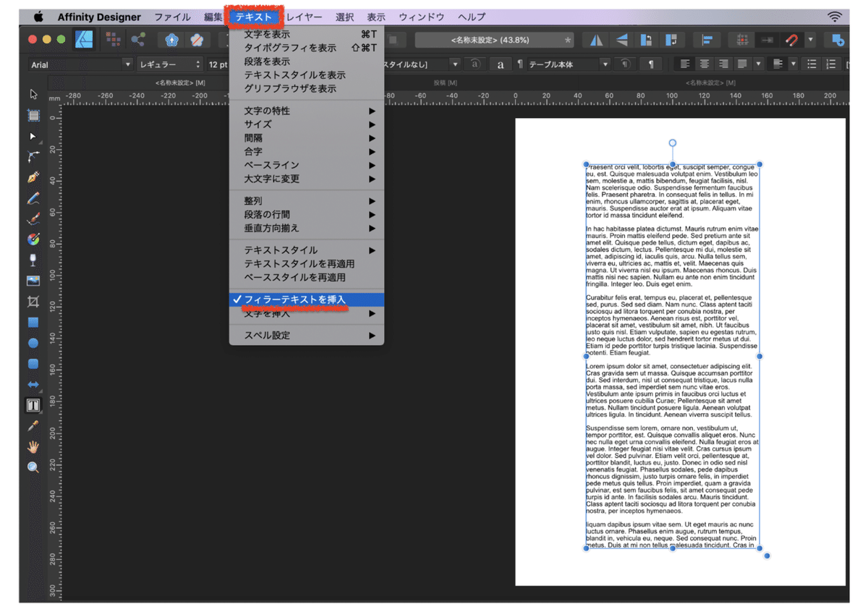Viewport: 868px width, 612px height.
Task: Open the ウィンドウ menu
Action: point(422,17)
